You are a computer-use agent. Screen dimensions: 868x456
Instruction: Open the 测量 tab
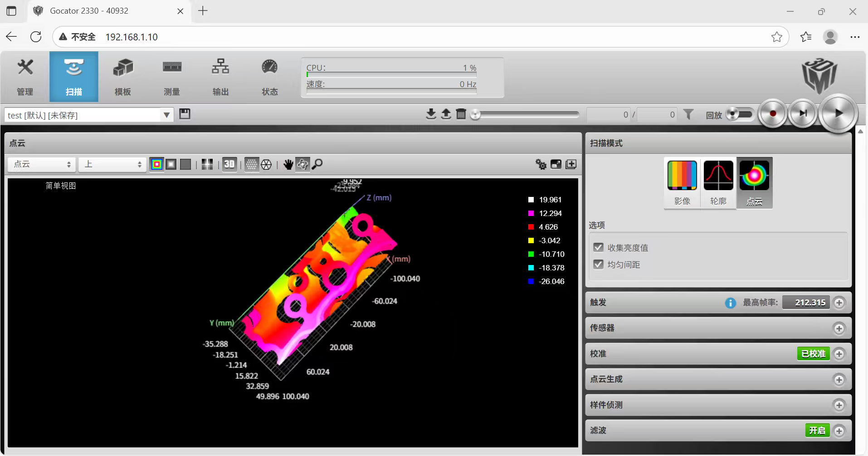[172, 77]
